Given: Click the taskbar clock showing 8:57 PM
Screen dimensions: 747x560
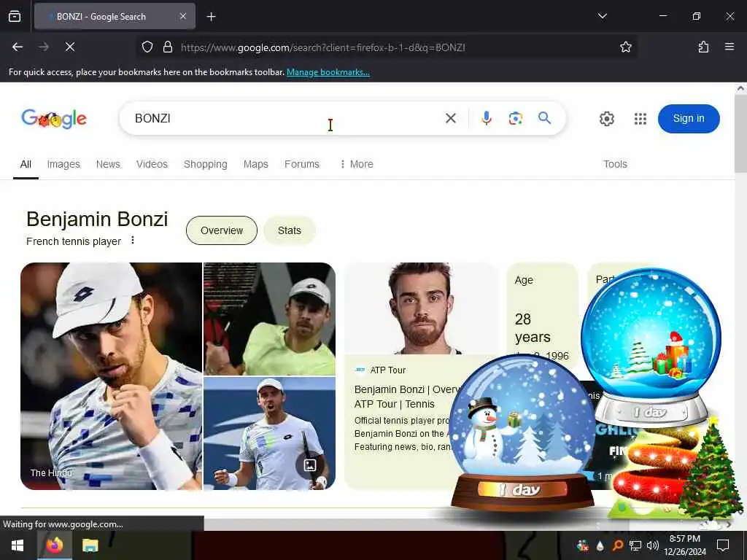Looking at the screenshot, I should point(685,545).
